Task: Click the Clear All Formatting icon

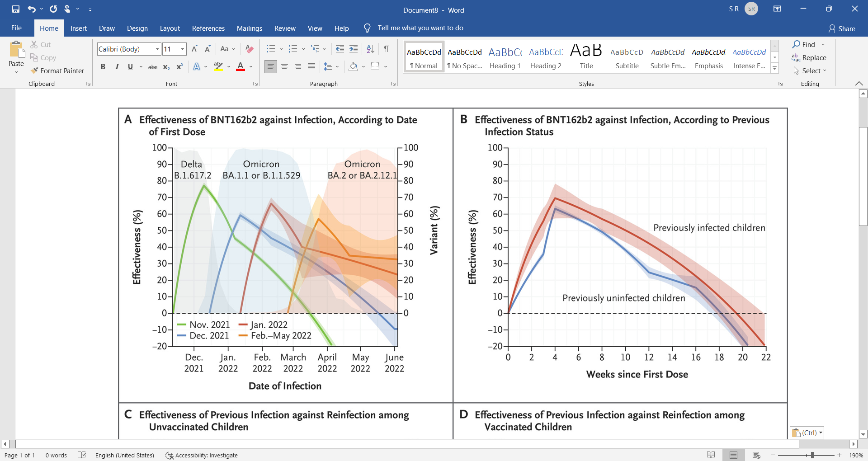Action: click(249, 49)
